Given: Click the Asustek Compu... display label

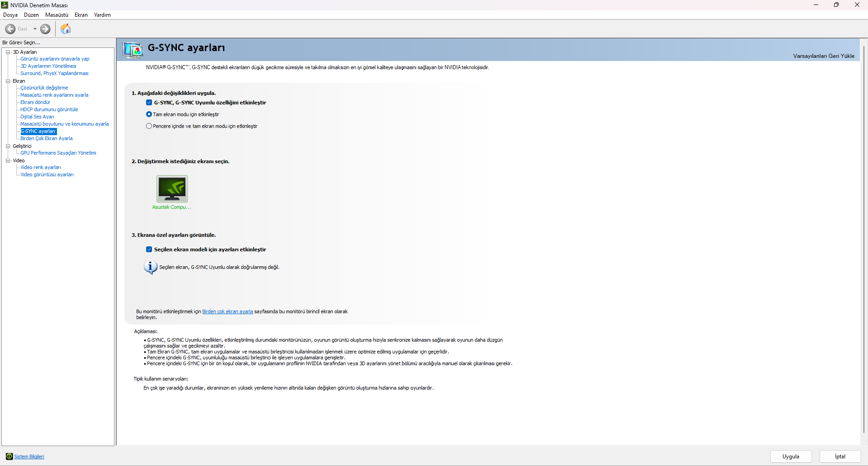Looking at the screenshot, I should [x=171, y=207].
